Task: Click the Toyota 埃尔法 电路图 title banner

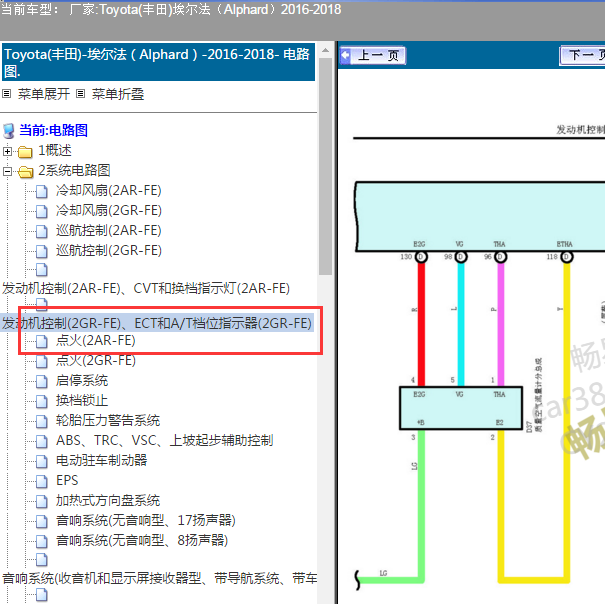Action: coord(158,62)
